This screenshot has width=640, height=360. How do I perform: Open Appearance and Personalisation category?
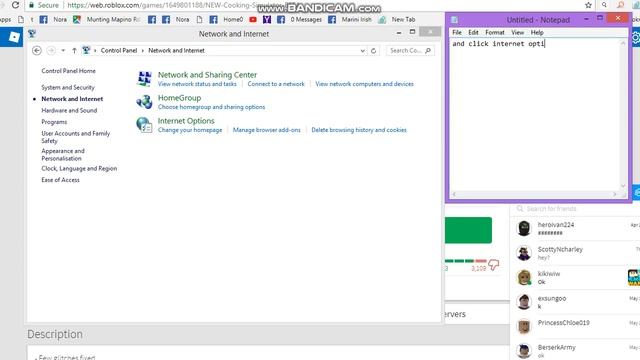click(x=63, y=154)
